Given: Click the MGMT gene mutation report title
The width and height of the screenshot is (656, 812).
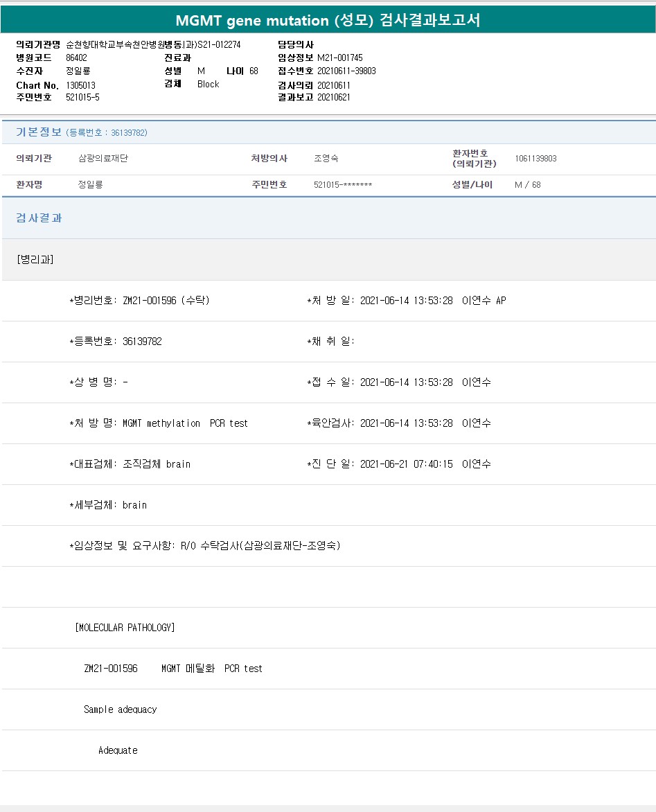Looking at the screenshot, I should coord(328,21).
